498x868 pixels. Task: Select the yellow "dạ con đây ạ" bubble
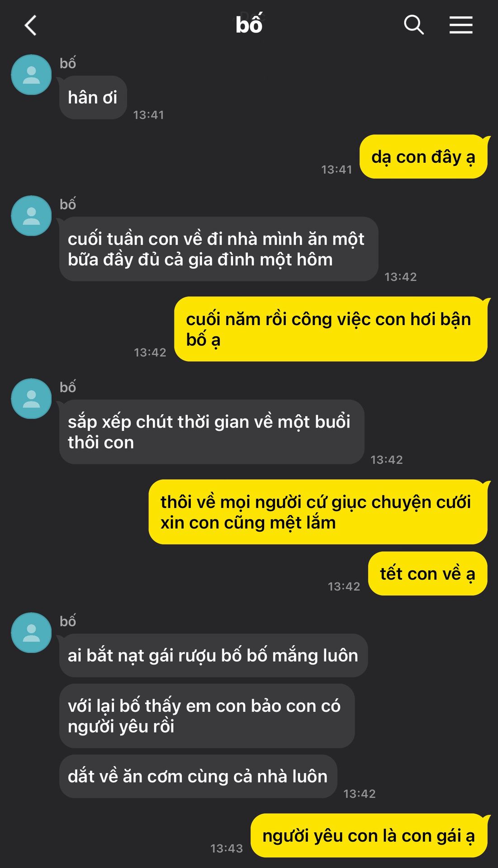(x=423, y=157)
